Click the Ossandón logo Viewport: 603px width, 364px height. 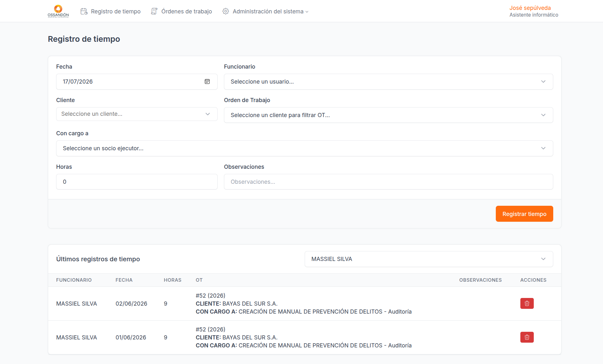(58, 11)
